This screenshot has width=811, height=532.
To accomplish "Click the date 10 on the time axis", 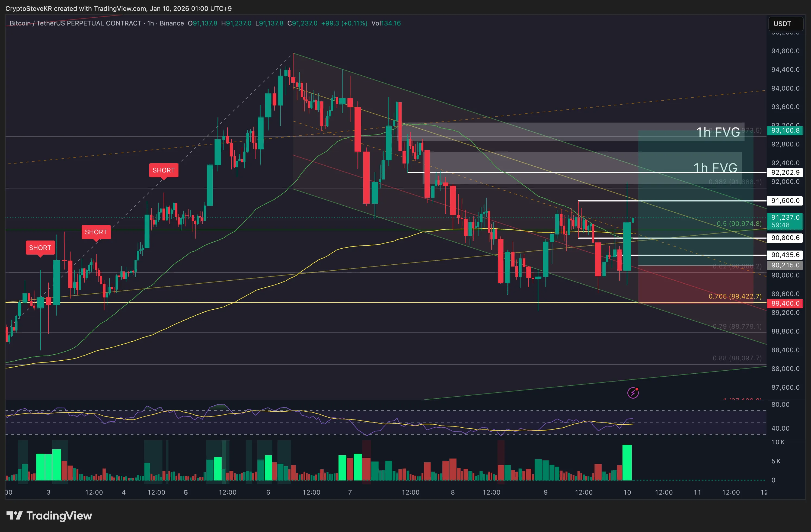I will click(x=627, y=492).
